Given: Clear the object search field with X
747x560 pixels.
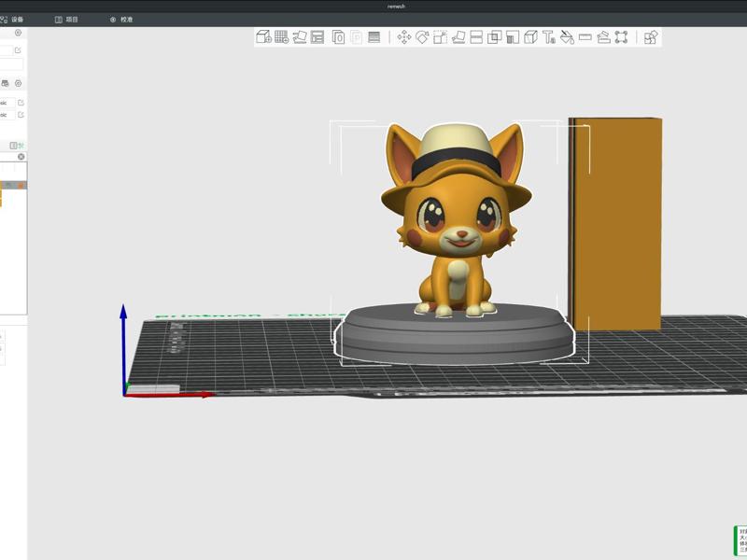Looking at the screenshot, I should coord(21,157).
